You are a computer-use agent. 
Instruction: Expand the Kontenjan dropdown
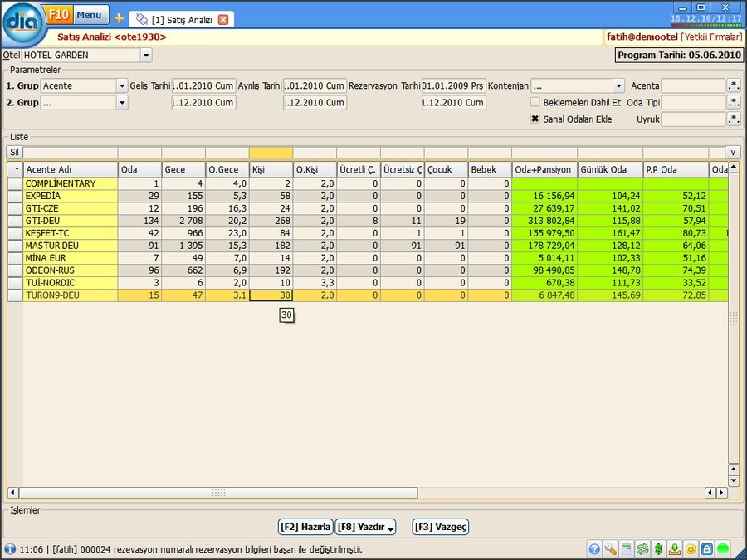[619, 85]
